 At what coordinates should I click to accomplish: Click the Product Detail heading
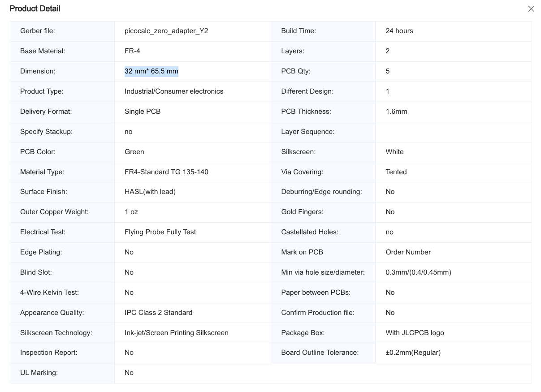click(35, 9)
